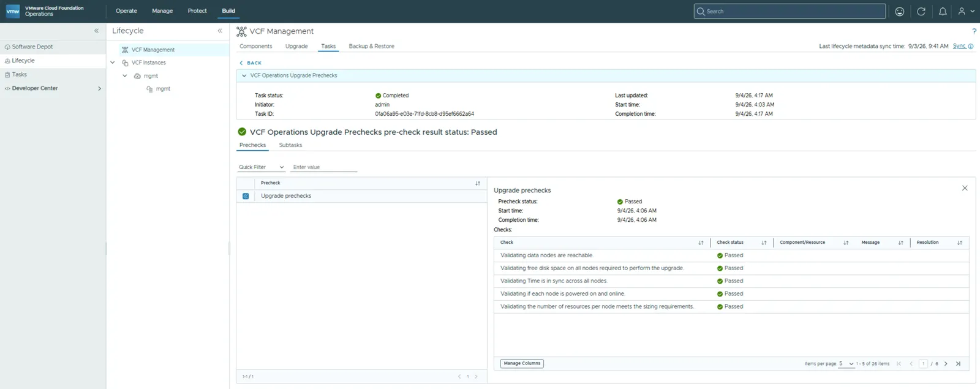The image size is (980, 389).
Task: Switch to the Subtasks tab
Action: pos(290,145)
